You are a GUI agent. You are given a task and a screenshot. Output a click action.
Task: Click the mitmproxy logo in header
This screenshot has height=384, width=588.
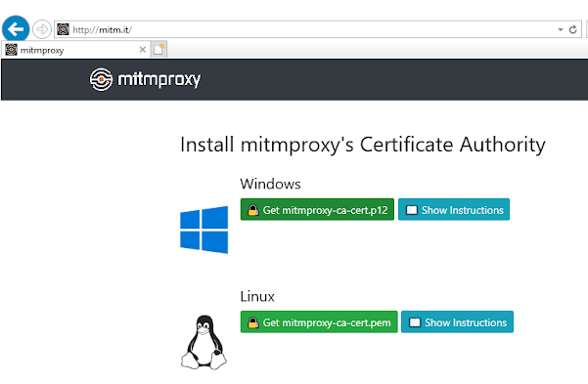101,79
